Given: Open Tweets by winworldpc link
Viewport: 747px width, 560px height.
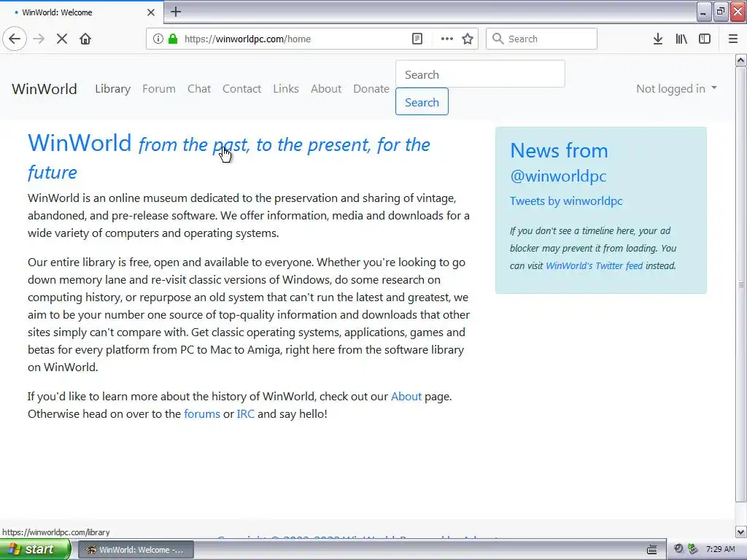Looking at the screenshot, I should [x=566, y=201].
